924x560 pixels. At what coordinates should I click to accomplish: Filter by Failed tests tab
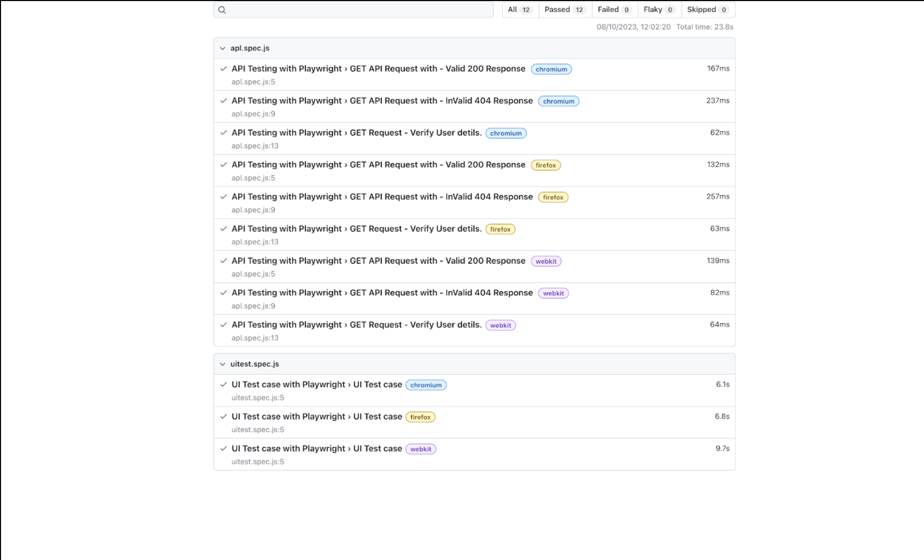[614, 10]
